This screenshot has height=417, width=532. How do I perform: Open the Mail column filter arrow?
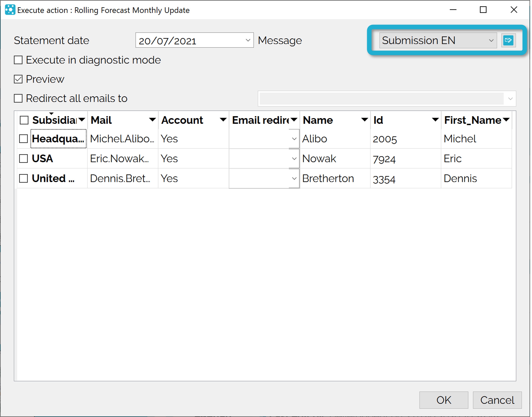point(152,120)
